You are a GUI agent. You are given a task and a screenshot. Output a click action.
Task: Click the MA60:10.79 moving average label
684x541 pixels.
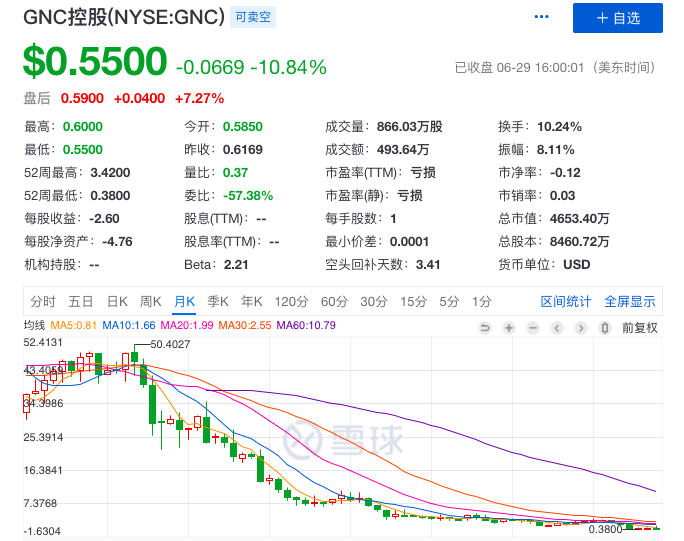point(306,325)
